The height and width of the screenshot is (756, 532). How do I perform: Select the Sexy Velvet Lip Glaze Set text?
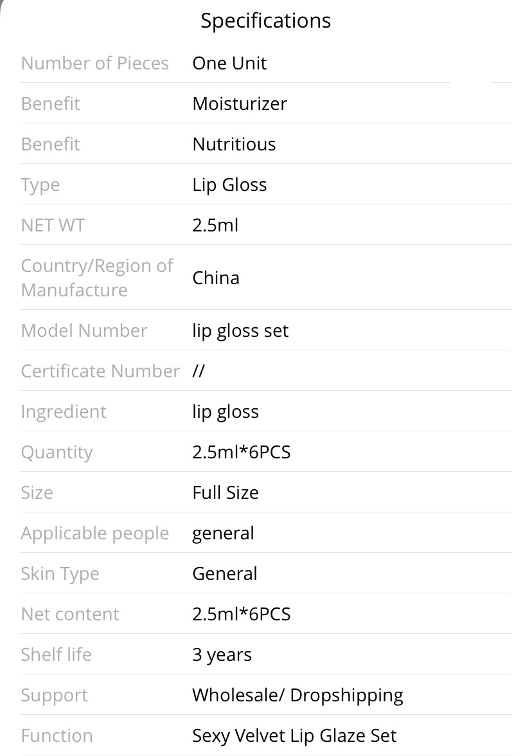[294, 736]
